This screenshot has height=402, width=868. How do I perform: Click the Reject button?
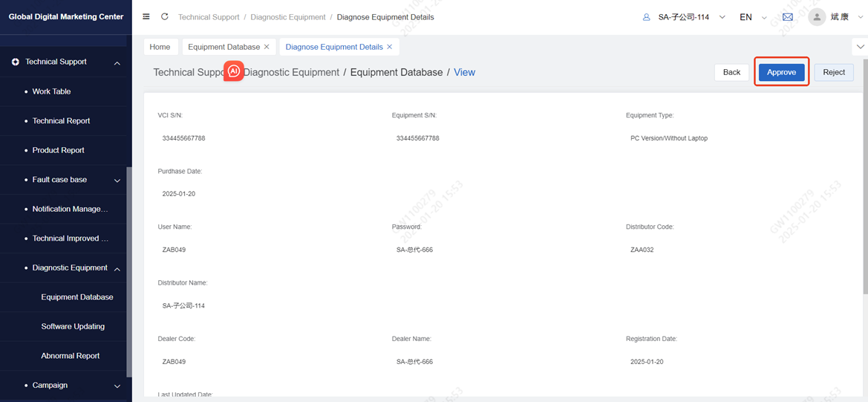coord(834,72)
